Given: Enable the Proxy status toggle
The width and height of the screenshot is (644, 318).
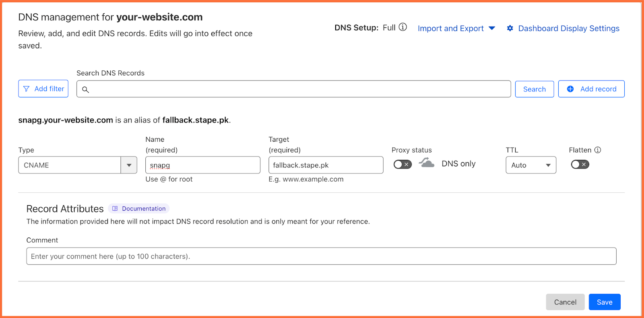Looking at the screenshot, I should click(402, 164).
